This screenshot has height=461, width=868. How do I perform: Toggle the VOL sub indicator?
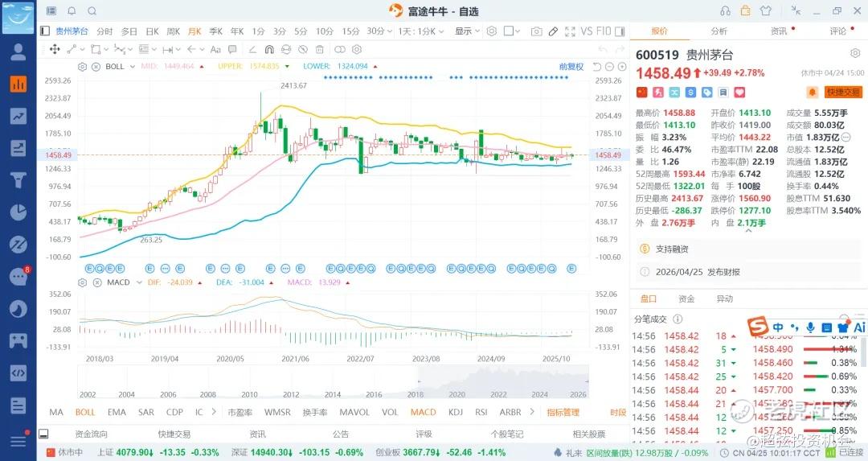pyautogui.click(x=390, y=412)
